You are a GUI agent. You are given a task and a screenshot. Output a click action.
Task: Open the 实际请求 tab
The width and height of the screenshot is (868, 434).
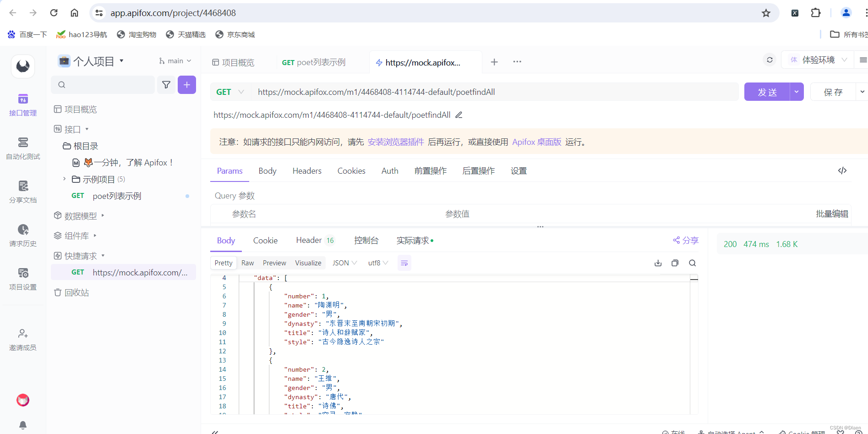pyautogui.click(x=415, y=241)
